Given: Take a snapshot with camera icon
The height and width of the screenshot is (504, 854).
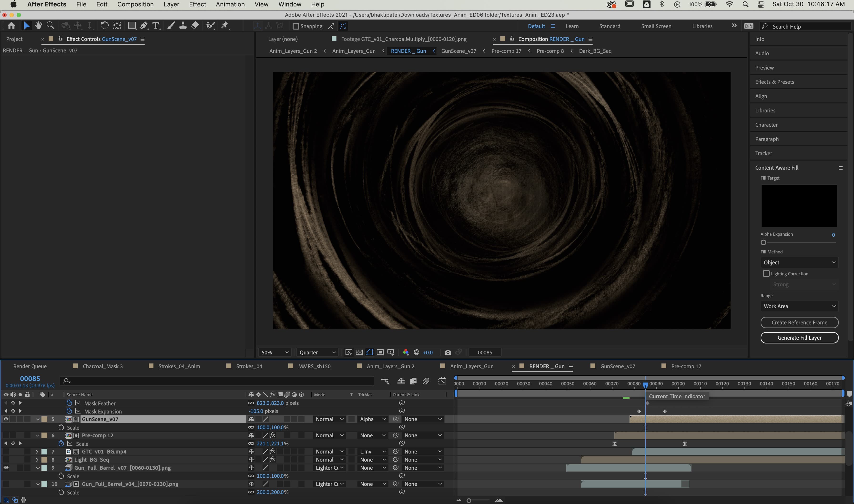Looking at the screenshot, I should pyautogui.click(x=448, y=353).
